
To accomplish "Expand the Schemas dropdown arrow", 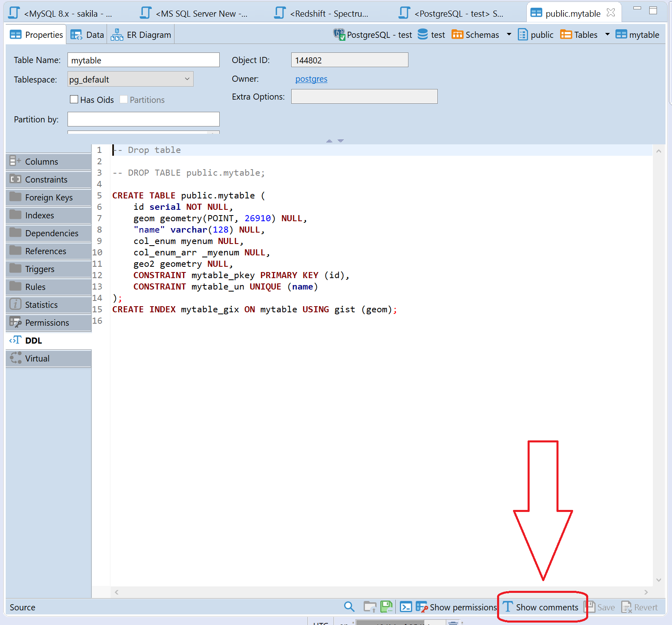I will (x=509, y=35).
